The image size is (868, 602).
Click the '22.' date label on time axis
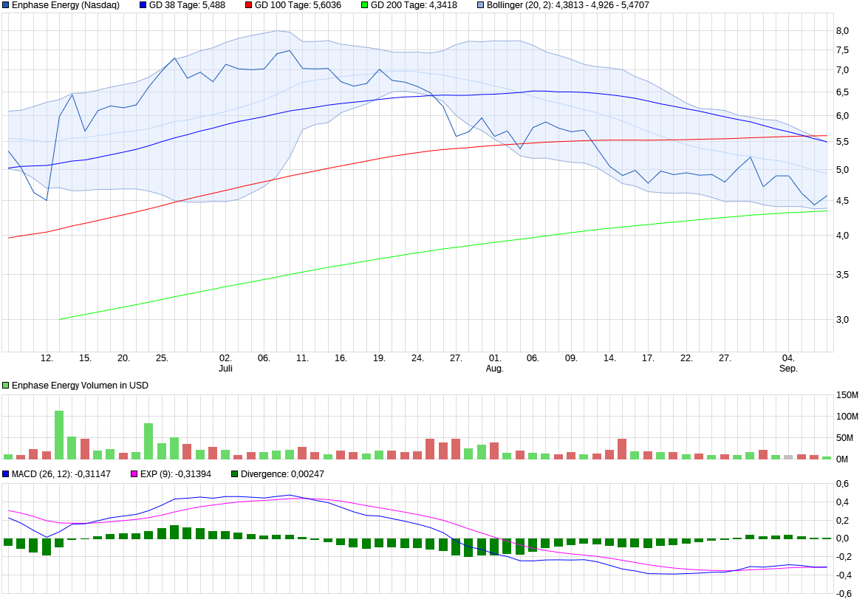(x=686, y=358)
